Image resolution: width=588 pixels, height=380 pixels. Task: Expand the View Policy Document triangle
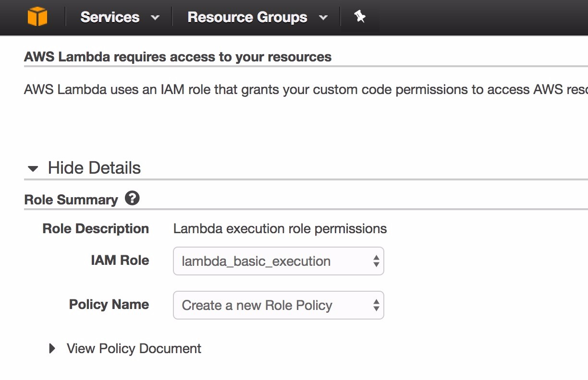tap(52, 348)
